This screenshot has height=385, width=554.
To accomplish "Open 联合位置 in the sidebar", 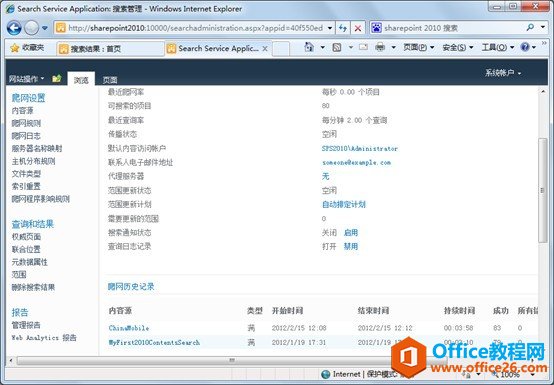I will (x=26, y=249).
